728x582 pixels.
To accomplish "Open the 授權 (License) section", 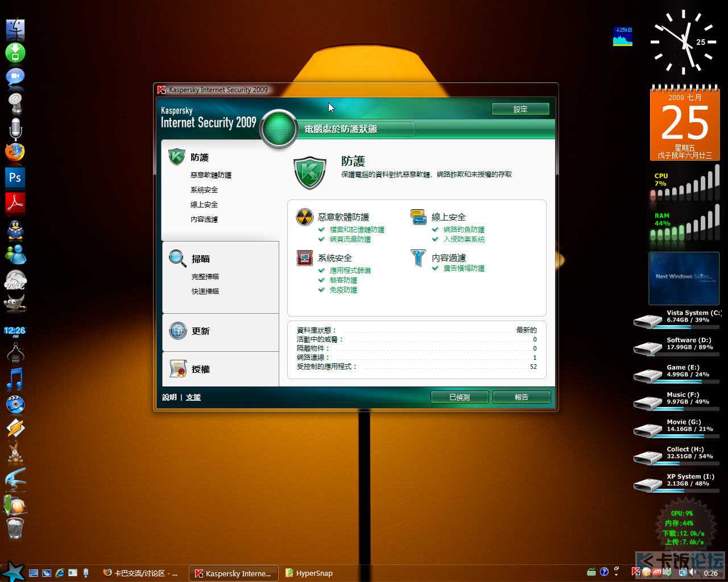I will click(201, 369).
